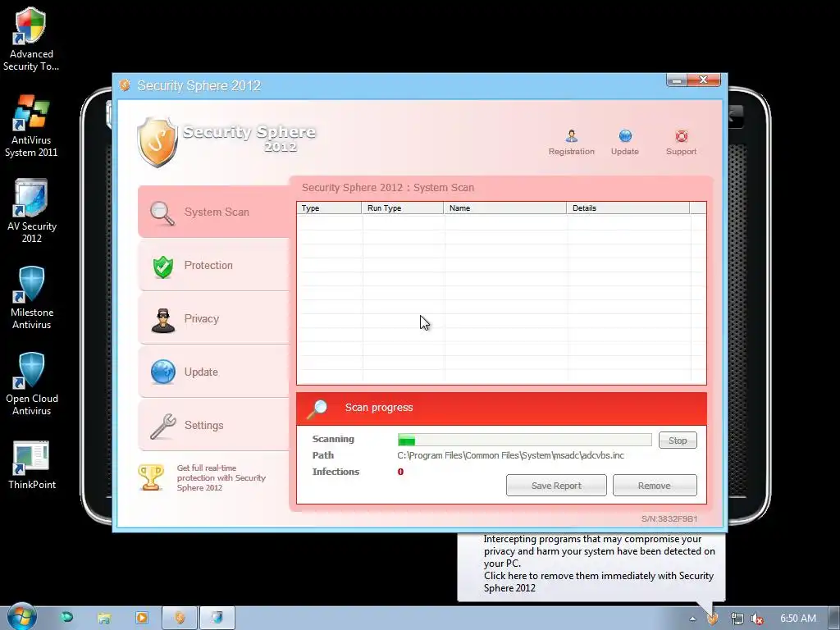Click the Remove button
840x630 pixels.
pos(654,486)
